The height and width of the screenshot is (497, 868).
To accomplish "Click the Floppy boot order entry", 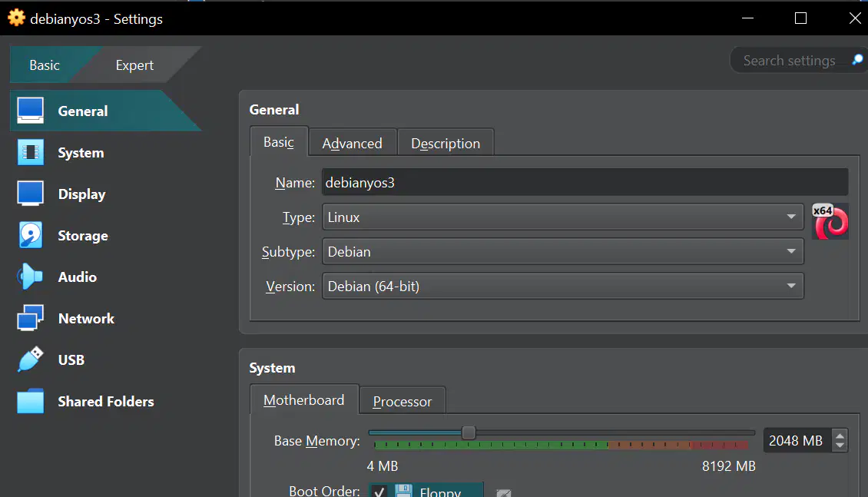I will 426,491.
